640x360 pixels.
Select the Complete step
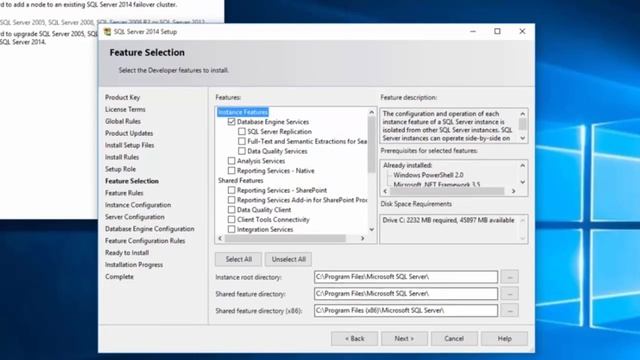pos(119,276)
